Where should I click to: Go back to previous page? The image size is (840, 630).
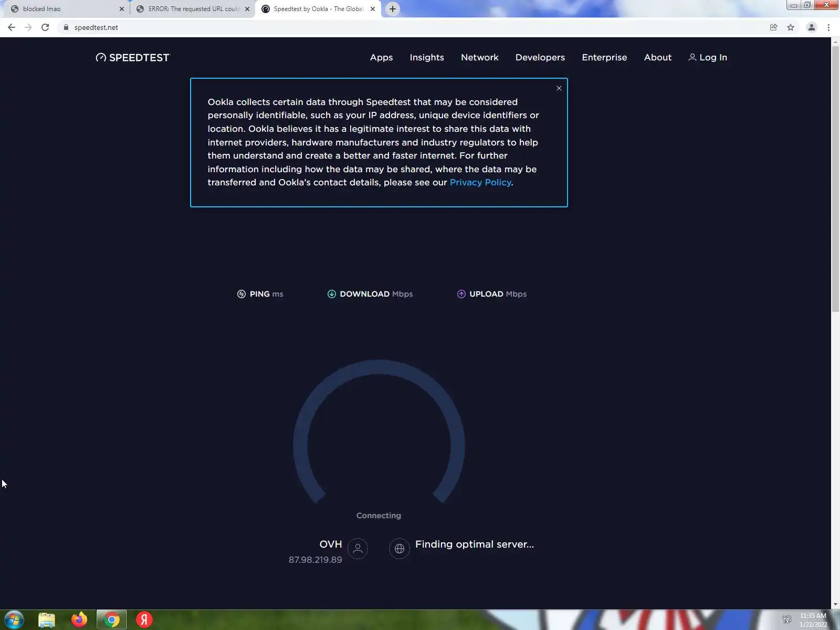tap(12, 27)
